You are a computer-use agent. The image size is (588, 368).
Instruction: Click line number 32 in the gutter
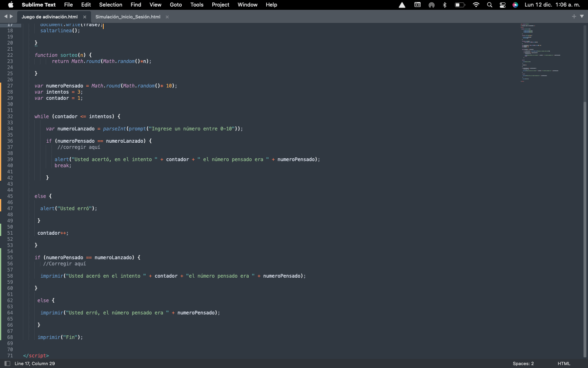10,117
